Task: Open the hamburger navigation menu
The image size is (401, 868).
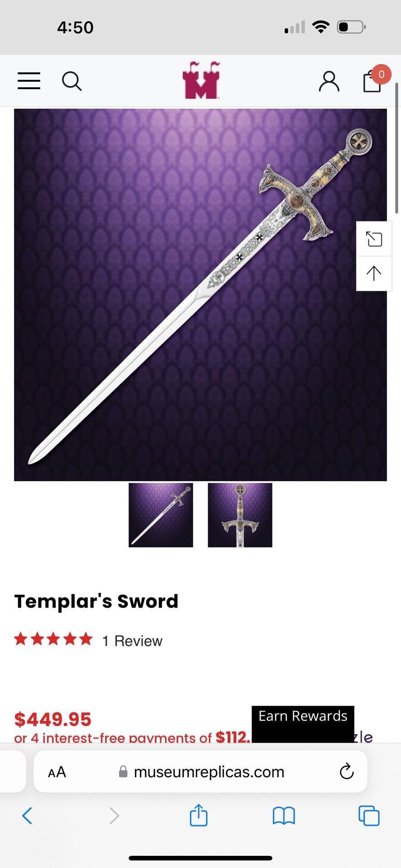Action: (29, 81)
